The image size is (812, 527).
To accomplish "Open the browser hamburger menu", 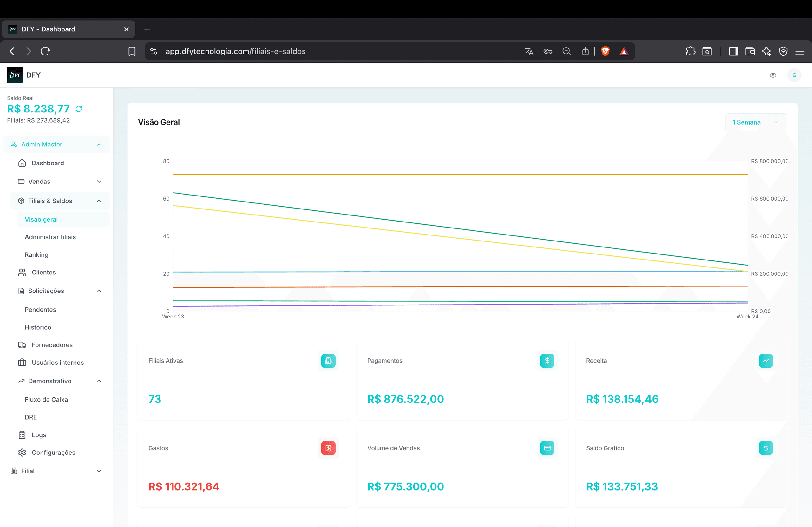I will [x=800, y=51].
